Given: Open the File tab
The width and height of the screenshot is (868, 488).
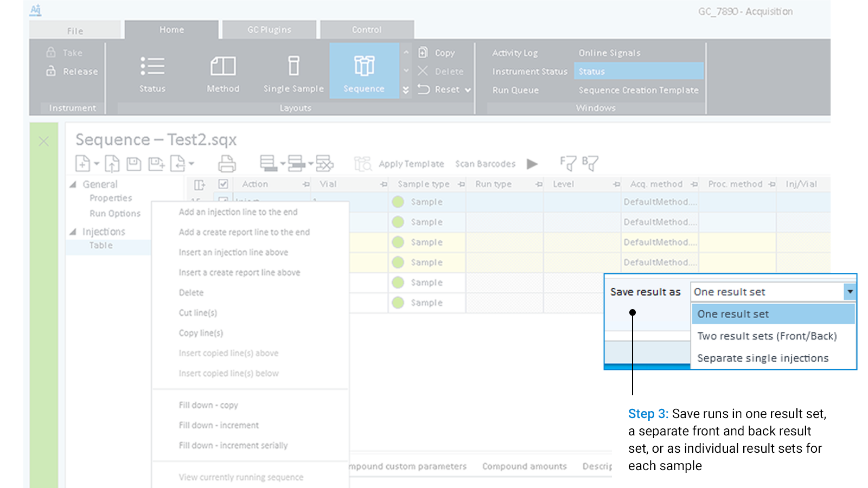Looking at the screenshot, I should point(75,30).
